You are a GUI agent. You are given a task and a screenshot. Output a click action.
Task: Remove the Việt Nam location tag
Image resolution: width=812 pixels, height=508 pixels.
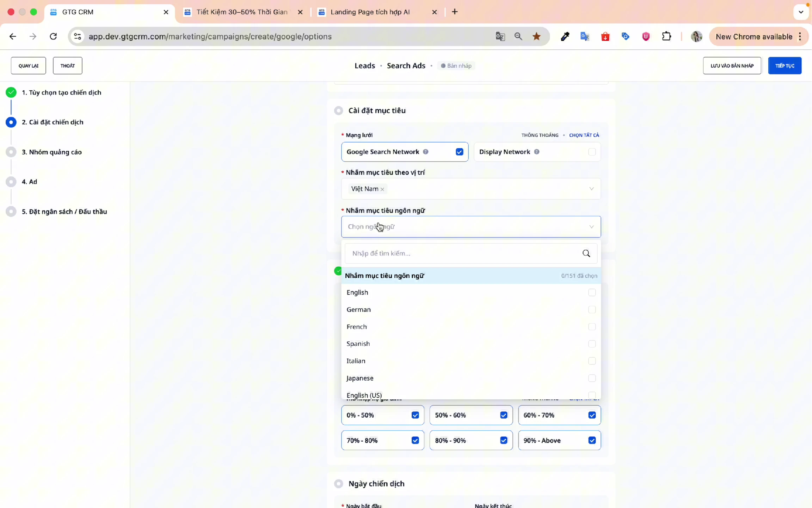pos(382,189)
